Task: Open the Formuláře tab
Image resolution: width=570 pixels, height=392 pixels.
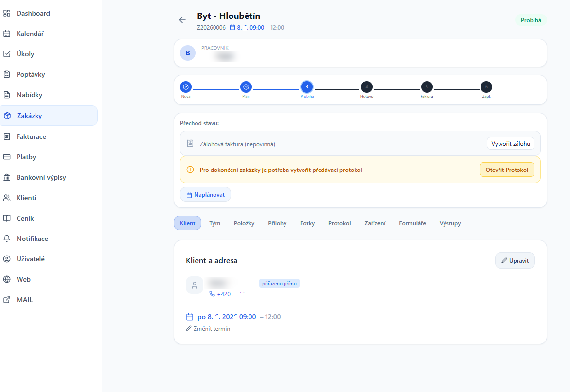Action: pos(412,223)
